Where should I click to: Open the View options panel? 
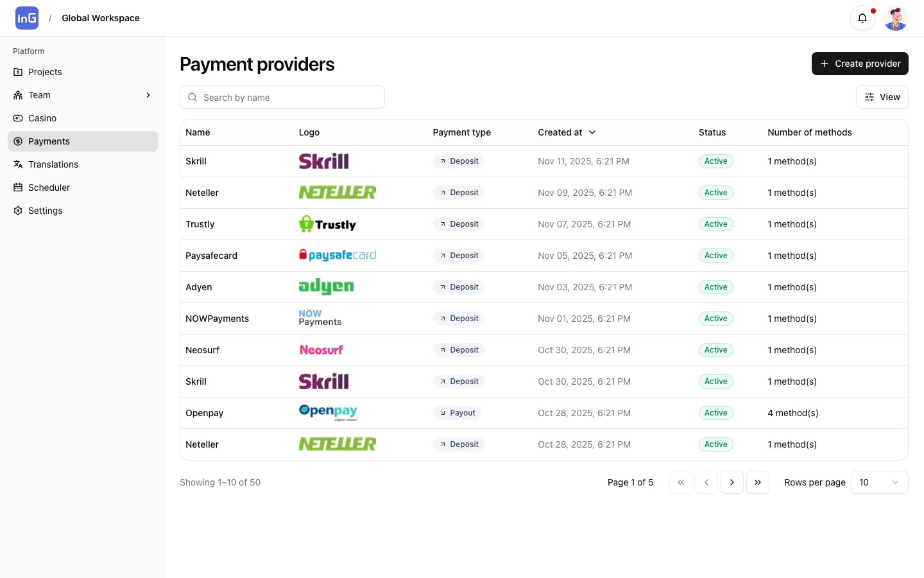pos(882,97)
